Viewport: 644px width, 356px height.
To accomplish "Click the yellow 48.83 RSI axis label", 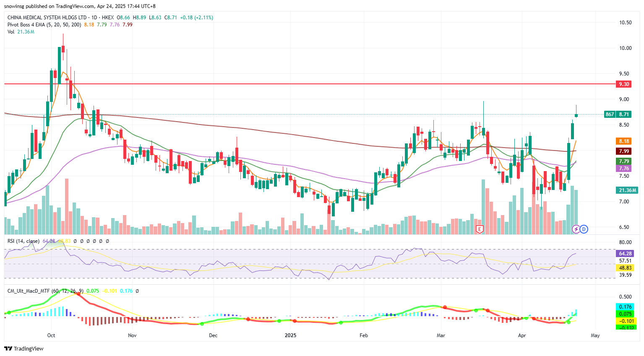I will (625, 268).
